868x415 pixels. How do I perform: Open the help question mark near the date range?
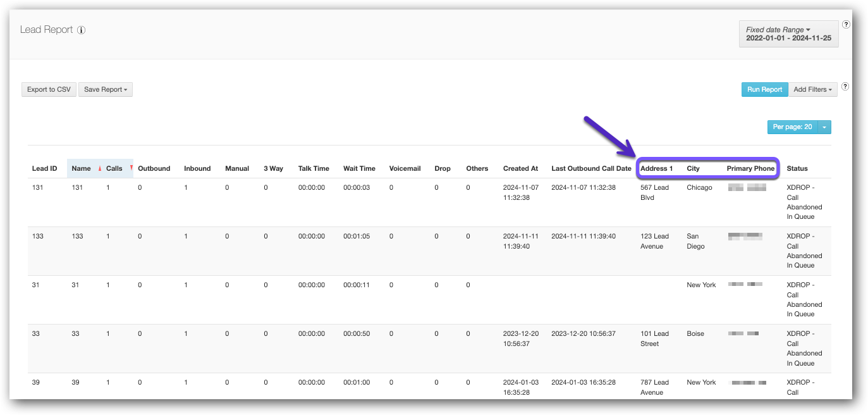[x=846, y=23]
